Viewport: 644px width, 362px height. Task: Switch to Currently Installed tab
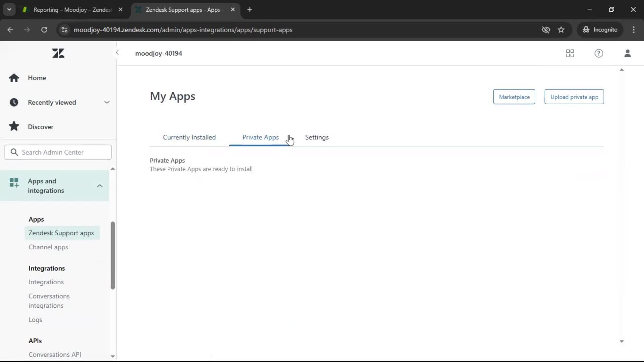189,137
